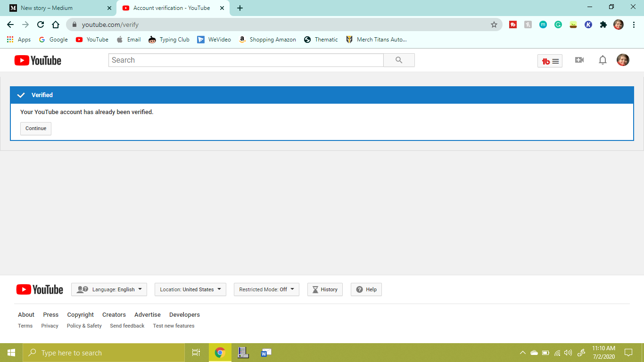Open the Privacy link

50,326
